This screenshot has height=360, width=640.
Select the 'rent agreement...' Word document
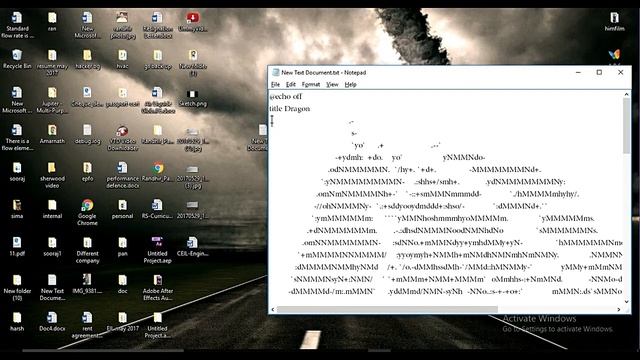click(87, 325)
